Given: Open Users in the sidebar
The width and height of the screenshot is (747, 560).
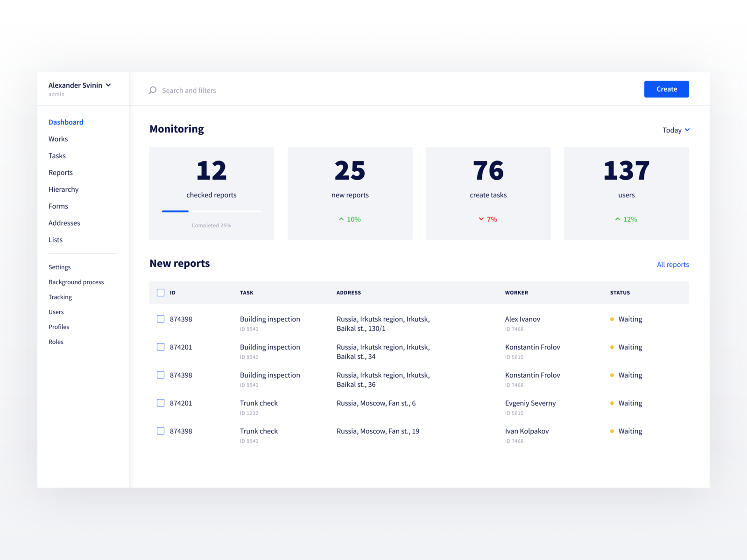Looking at the screenshot, I should coord(56,312).
